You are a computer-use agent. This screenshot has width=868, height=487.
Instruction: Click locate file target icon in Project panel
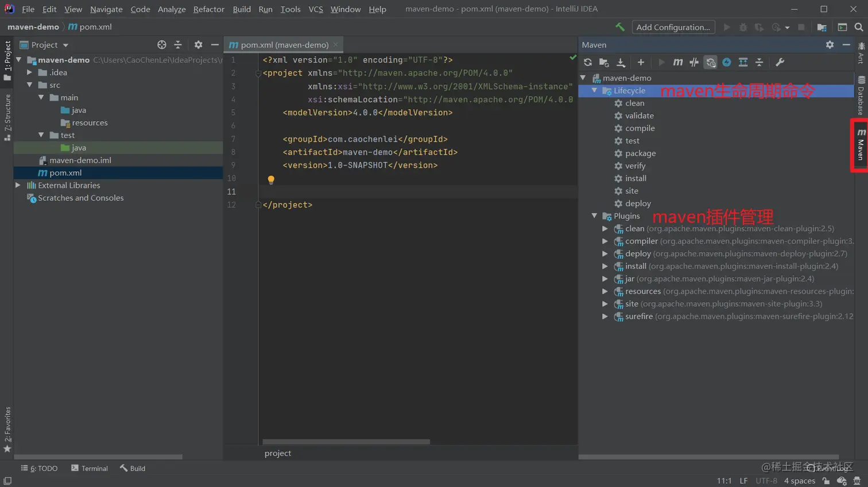tap(162, 45)
